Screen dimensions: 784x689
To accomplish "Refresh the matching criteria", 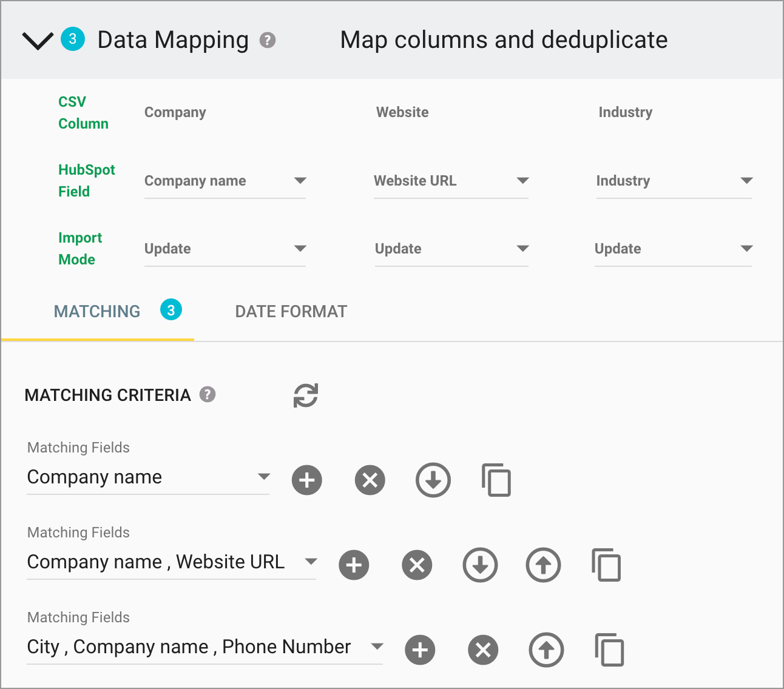I will [x=305, y=395].
